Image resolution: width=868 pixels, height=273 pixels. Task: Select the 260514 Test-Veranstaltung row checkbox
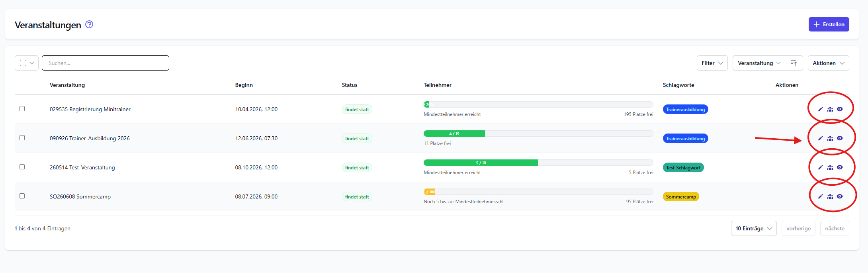pos(22,167)
